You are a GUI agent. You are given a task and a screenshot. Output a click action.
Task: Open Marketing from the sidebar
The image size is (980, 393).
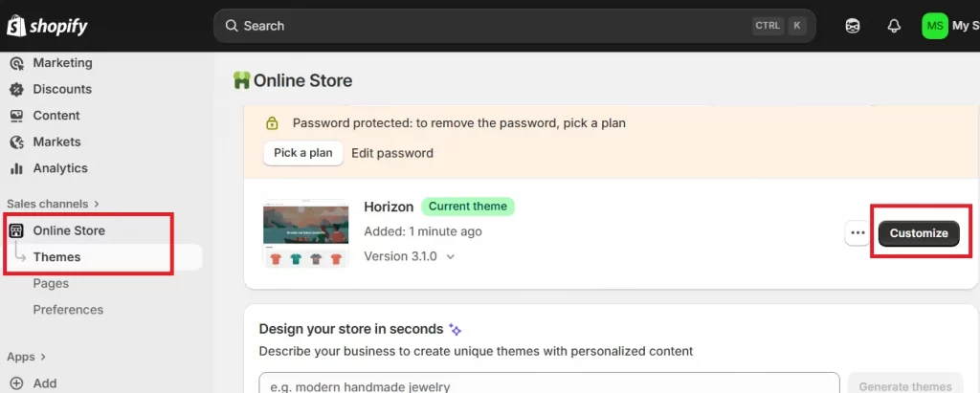(x=62, y=63)
